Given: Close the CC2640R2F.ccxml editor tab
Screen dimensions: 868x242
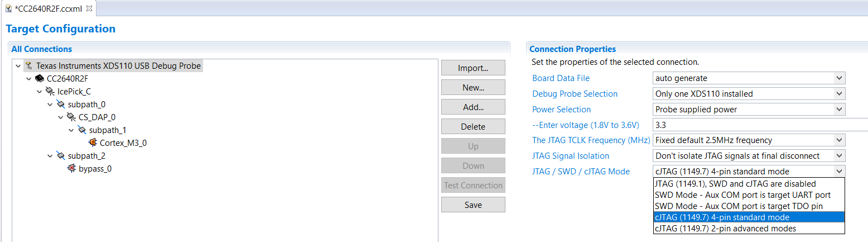Looking at the screenshot, I should (89, 8).
